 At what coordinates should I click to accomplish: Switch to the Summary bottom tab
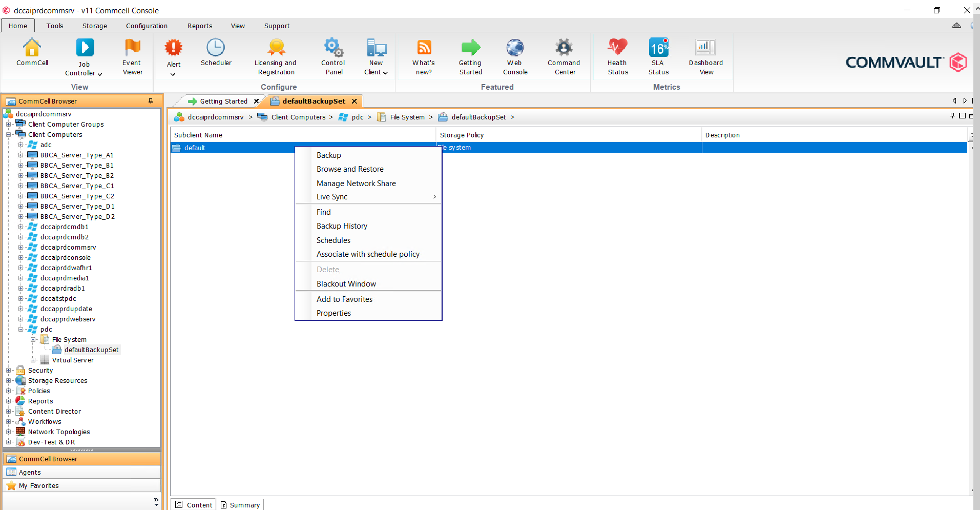240,505
